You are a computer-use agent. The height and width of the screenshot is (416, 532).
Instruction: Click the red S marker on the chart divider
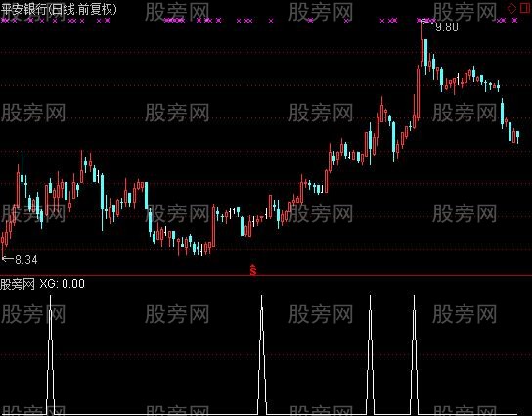pyautogui.click(x=253, y=270)
